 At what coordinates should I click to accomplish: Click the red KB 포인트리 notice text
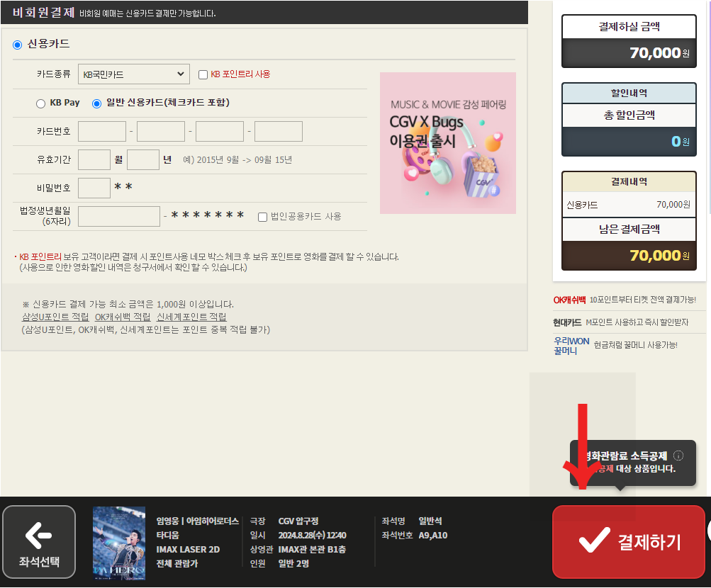(x=40, y=257)
